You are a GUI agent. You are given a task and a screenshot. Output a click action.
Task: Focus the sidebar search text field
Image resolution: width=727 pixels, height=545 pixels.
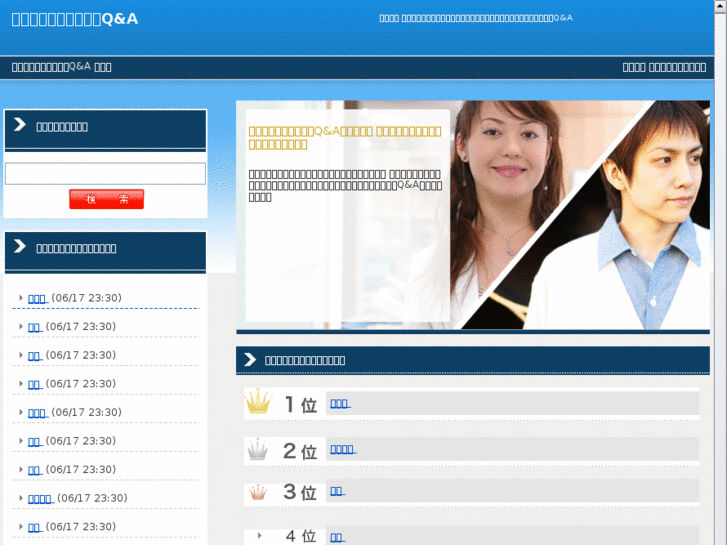(105, 173)
